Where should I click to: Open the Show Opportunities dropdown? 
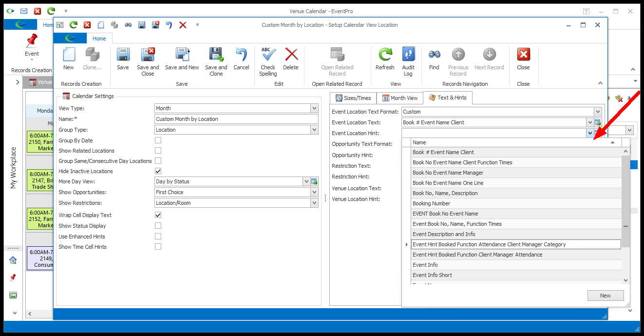[314, 192]
